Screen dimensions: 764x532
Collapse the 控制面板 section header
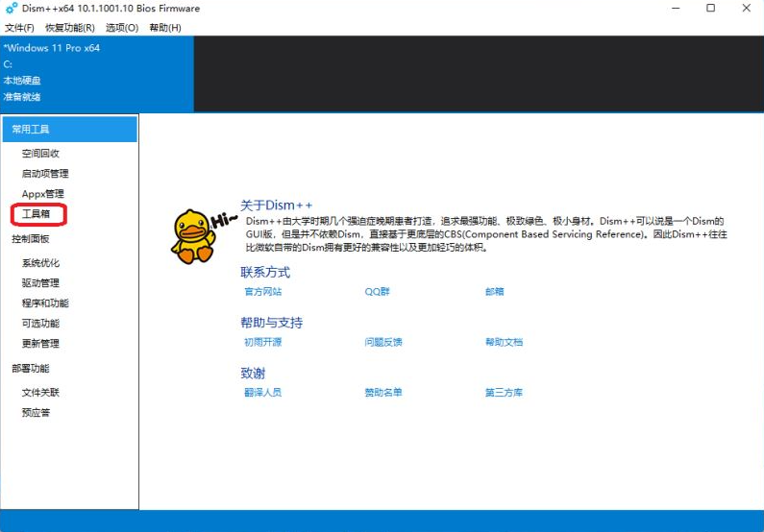[x=31, y=238]
